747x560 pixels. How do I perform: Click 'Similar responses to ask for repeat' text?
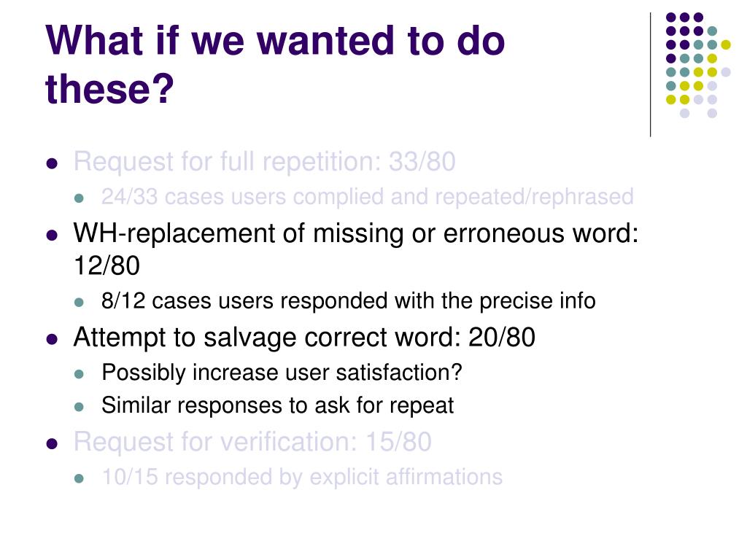(x=277, y=406)
